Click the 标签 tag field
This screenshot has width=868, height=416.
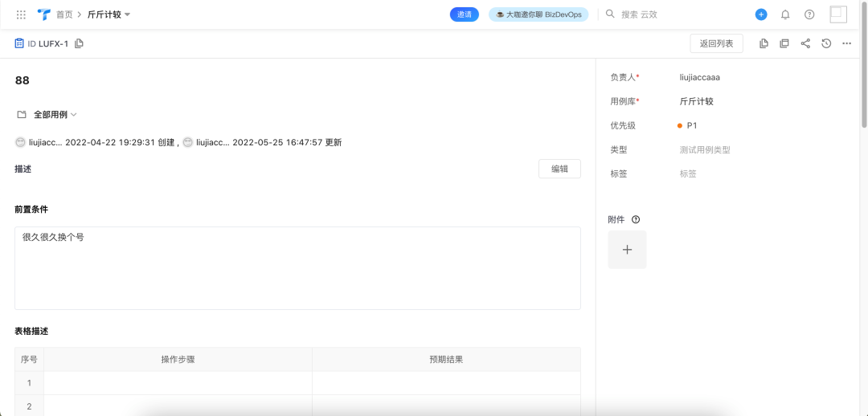click(x=688, y=173)
